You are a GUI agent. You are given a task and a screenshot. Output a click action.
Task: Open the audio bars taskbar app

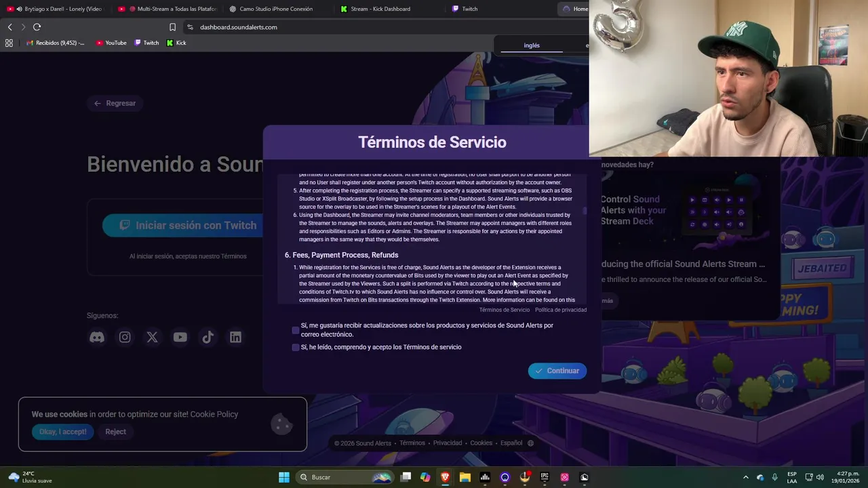[x=485, y=477]
